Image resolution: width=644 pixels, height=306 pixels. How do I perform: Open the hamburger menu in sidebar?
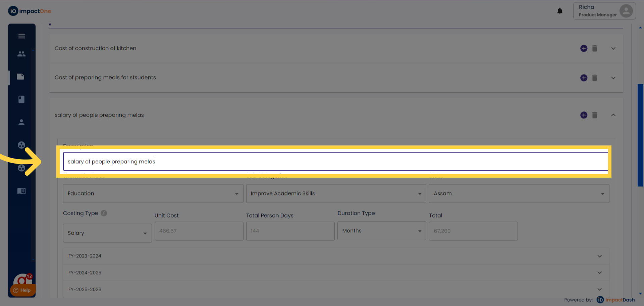22,36
